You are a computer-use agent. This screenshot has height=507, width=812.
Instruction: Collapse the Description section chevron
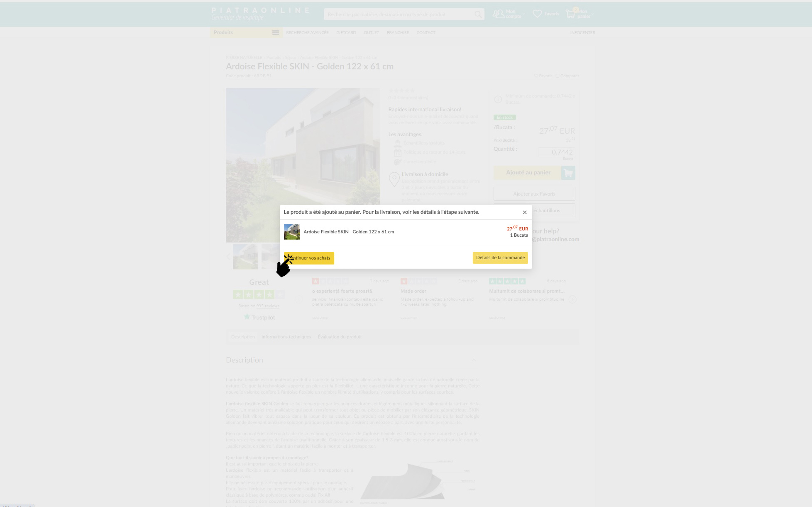[x=474, y=360]
